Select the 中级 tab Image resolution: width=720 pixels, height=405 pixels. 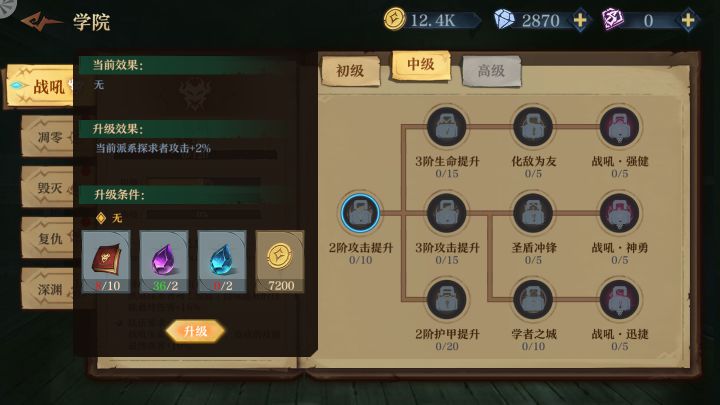[420, 65]
